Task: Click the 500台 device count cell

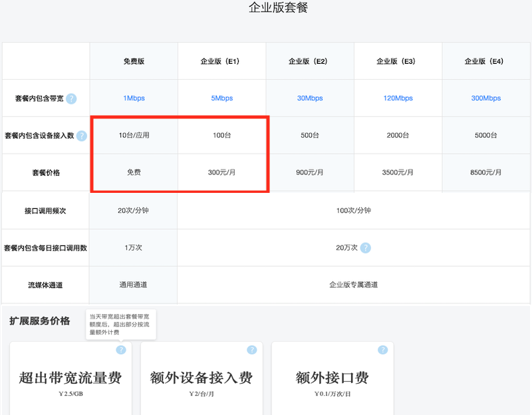Action: [x=310, y=136]
